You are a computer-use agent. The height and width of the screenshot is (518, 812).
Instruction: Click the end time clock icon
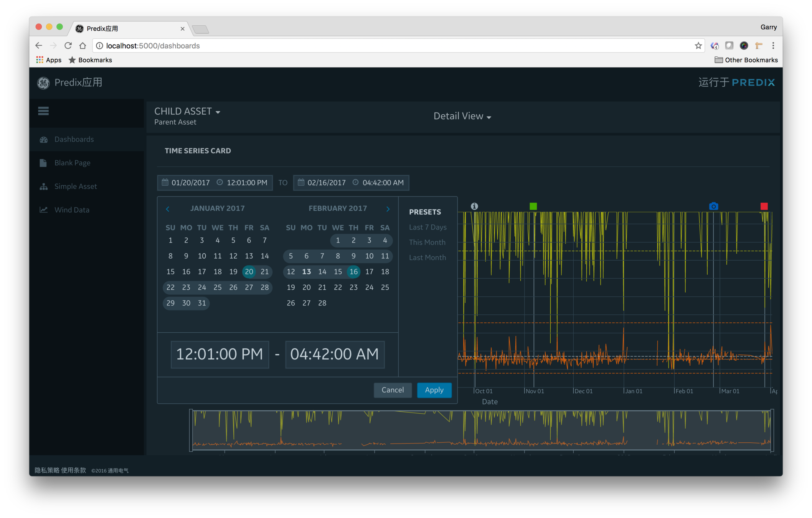coord(355,182)
